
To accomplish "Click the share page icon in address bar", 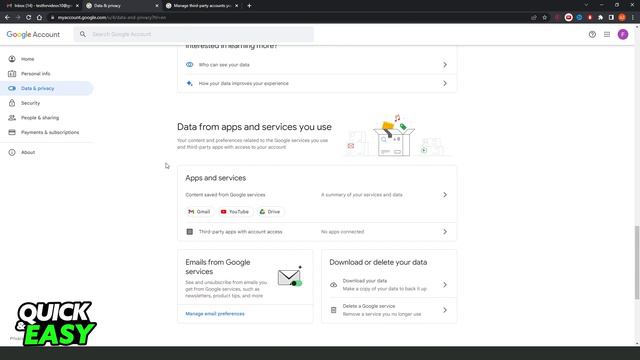I will coord(534,18).
